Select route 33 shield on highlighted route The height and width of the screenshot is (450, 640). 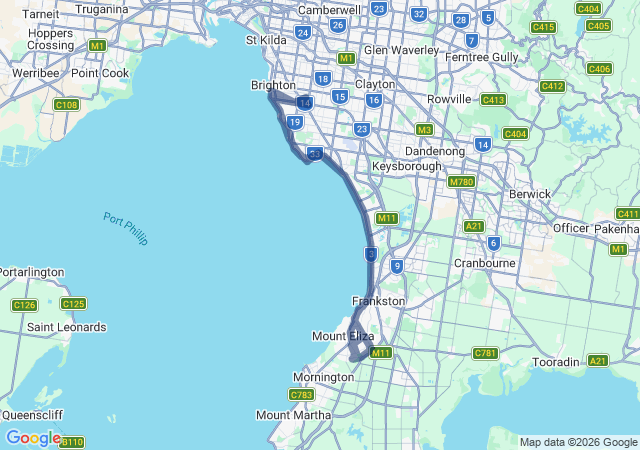click(x=315, y=154)
